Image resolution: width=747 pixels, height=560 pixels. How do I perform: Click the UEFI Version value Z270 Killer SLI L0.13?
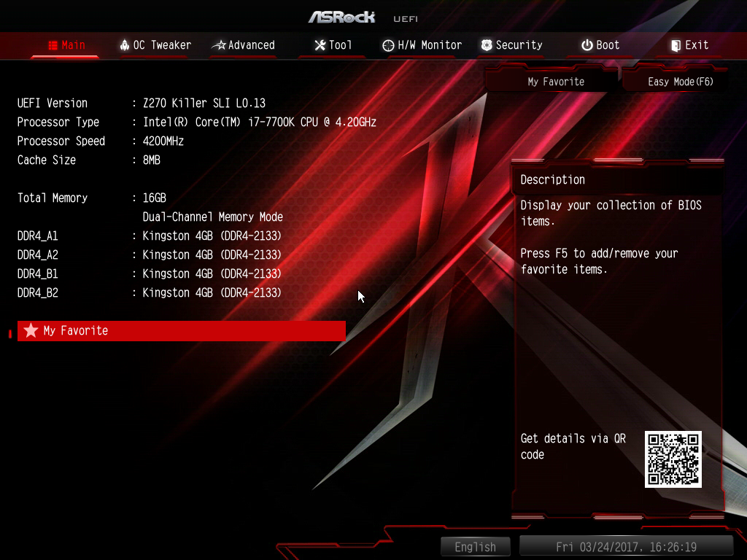[204, 104]
